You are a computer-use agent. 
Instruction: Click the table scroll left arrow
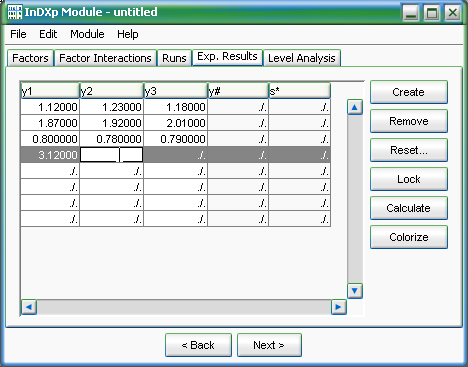(29, 307)
